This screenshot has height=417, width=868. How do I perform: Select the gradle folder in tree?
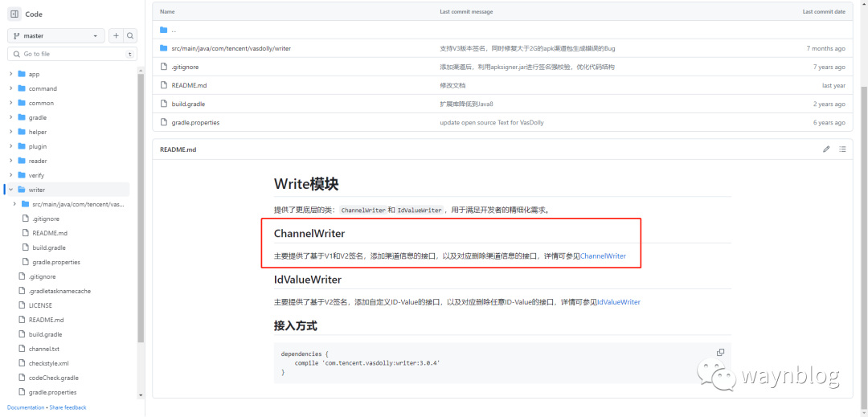(38, 117)
